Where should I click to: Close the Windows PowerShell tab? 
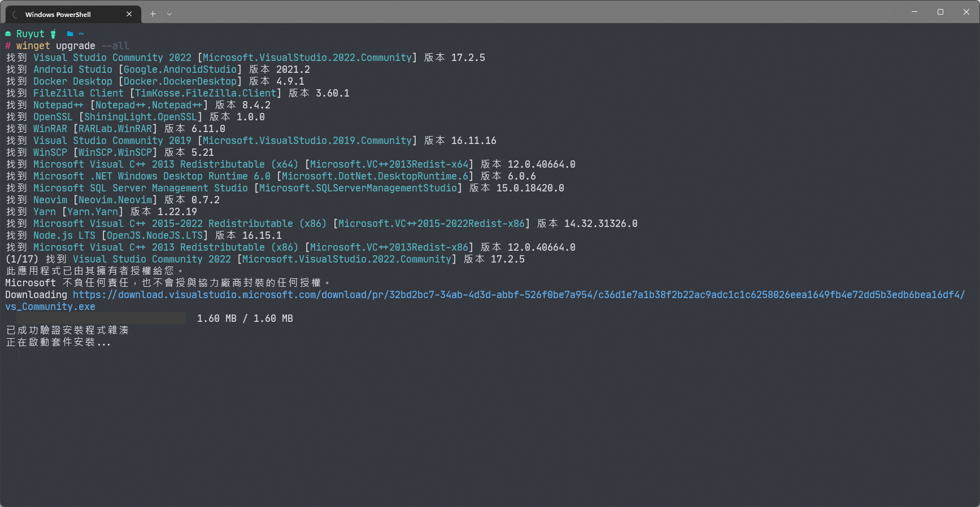[x=129, y=14]
